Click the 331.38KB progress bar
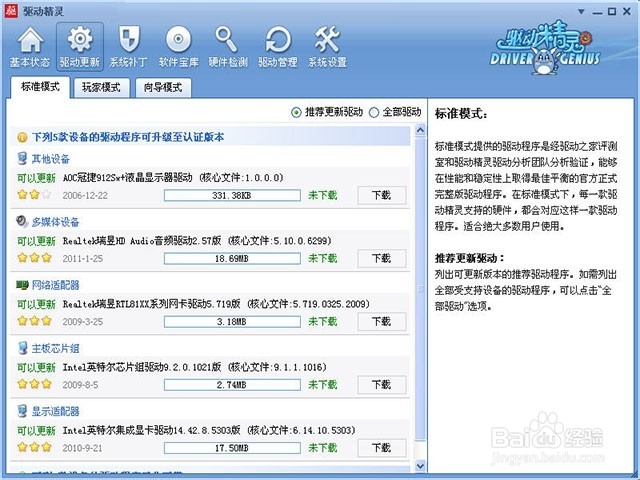Screen dimensions: 640x480 (232, 196)
